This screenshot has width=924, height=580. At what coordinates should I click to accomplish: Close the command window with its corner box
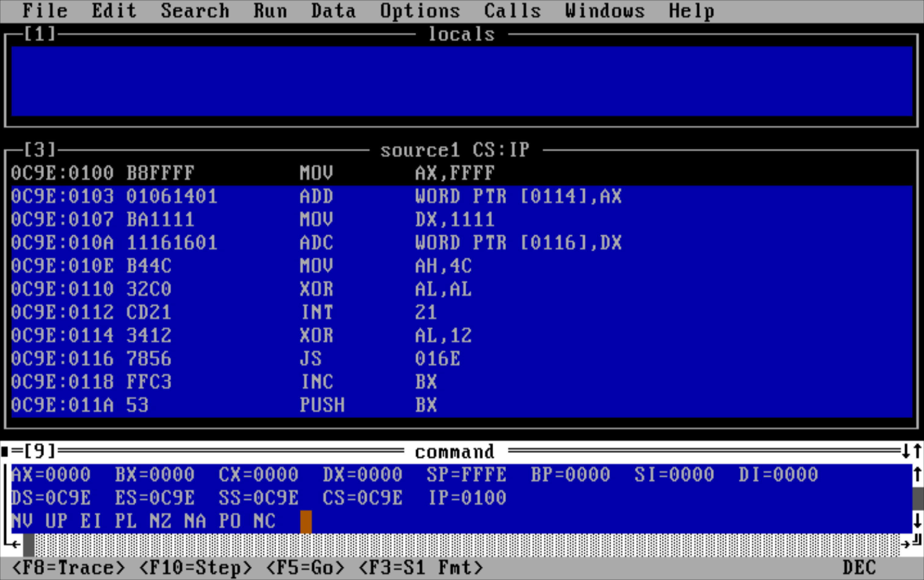[5, 451]
